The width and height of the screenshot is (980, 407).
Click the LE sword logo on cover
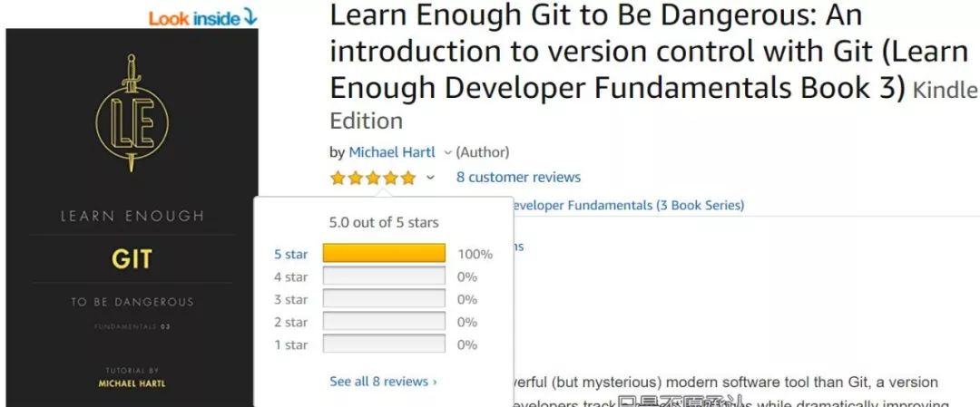[x=132, y=113]
